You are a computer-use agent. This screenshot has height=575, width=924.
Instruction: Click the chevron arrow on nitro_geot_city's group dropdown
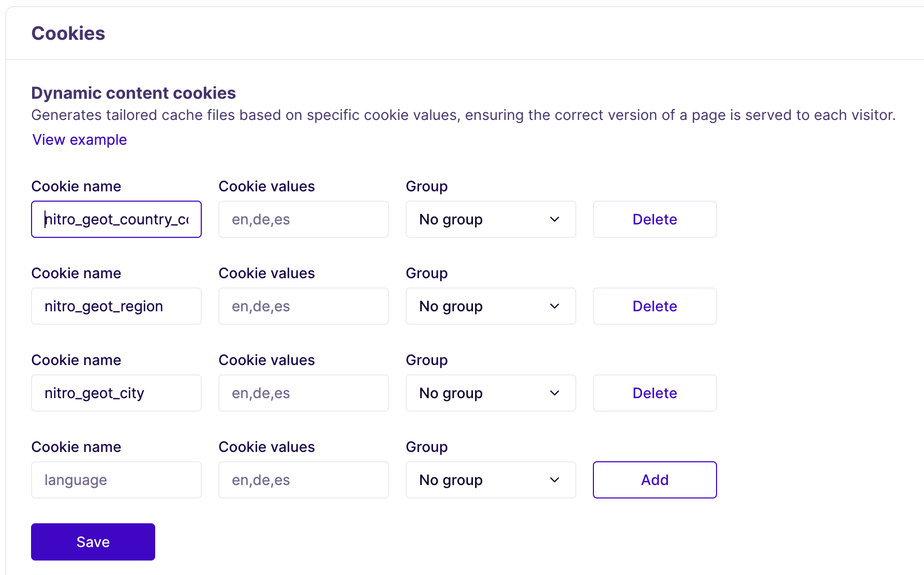(554, 393)
